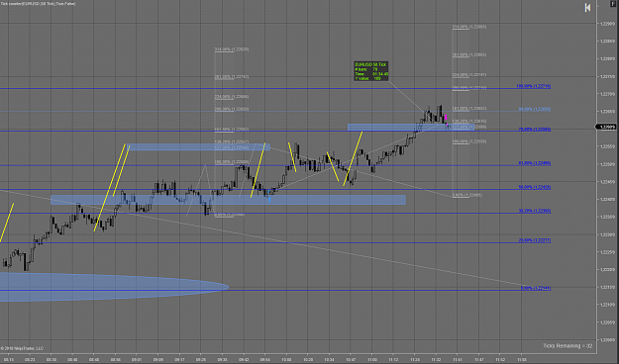Viewport: 619px width, 364px height.
Task: Click the scroll-to-latest-bar arrow icon
Action: (587, 8)
